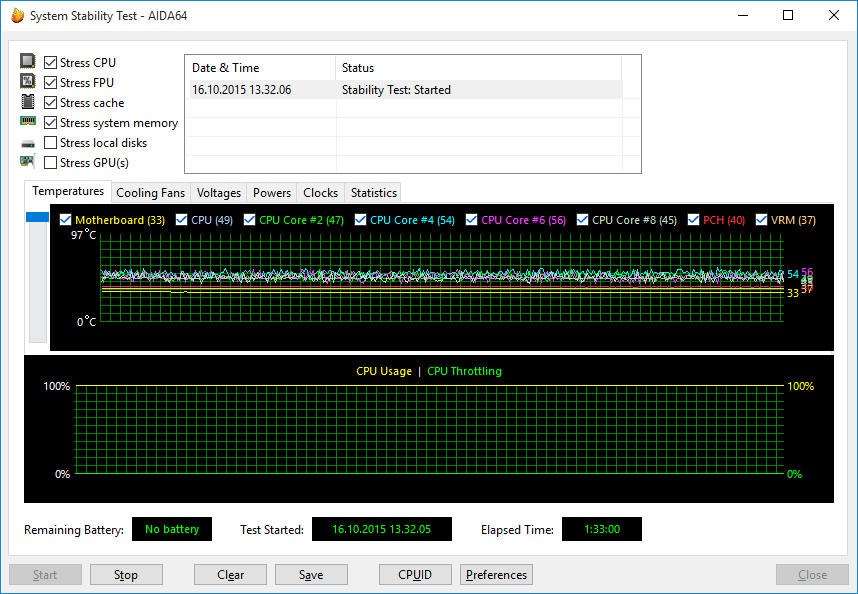
Task: Click the disabled Start button
Action: point(45,575)
